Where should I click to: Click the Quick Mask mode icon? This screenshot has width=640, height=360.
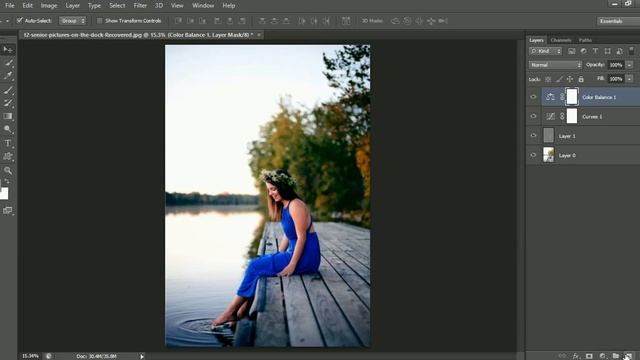click(x=7, y=210)
